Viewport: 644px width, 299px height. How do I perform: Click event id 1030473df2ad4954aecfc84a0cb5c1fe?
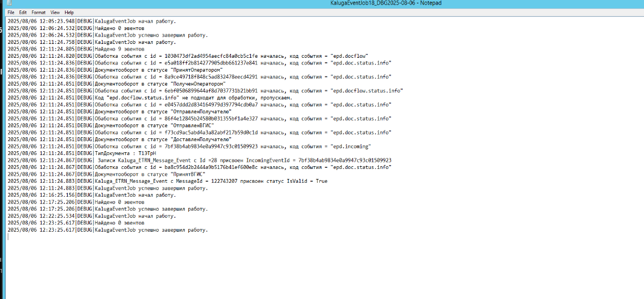coord(211,56)
